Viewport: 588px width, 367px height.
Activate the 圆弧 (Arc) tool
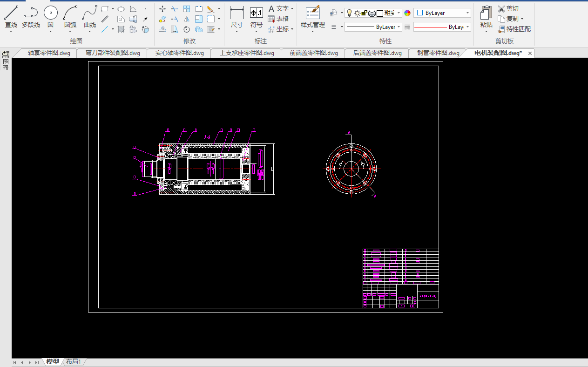[x=70, y=13]
